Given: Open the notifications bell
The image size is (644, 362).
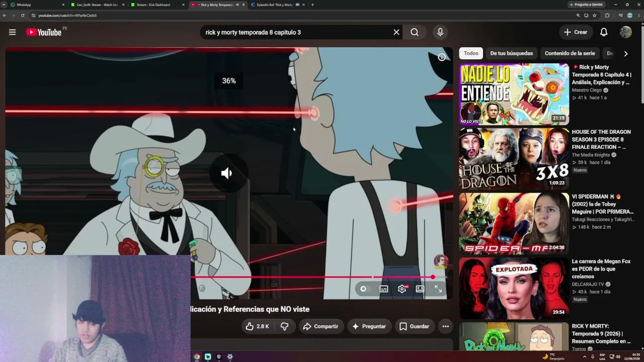Looking at the screenshot, I should 604,32.
